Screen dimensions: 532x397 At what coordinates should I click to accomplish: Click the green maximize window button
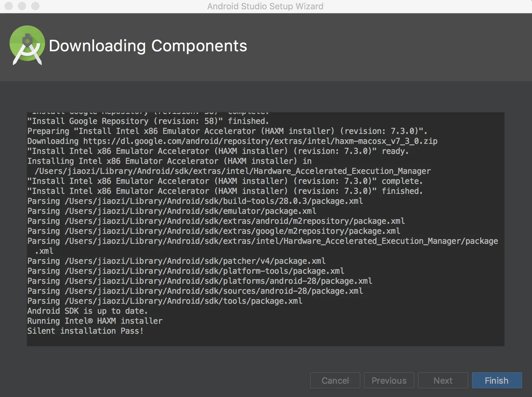[x=35, y=6]
